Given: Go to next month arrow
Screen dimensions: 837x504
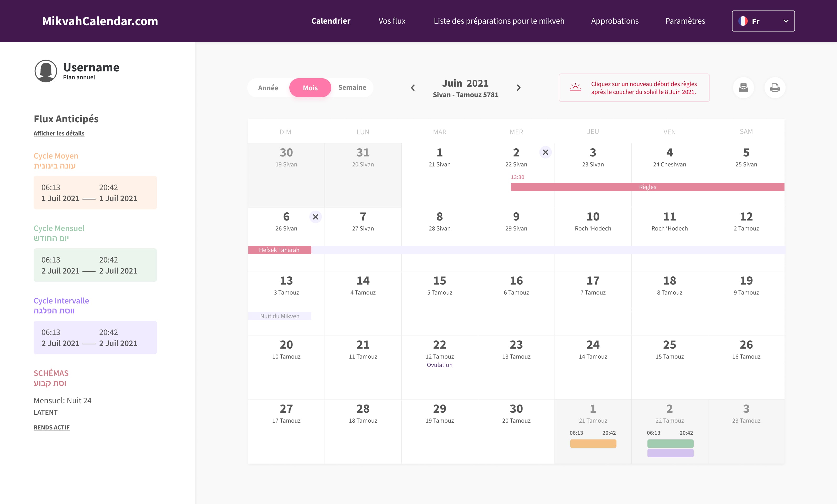Looking at the screenshot, I should 518,88.
